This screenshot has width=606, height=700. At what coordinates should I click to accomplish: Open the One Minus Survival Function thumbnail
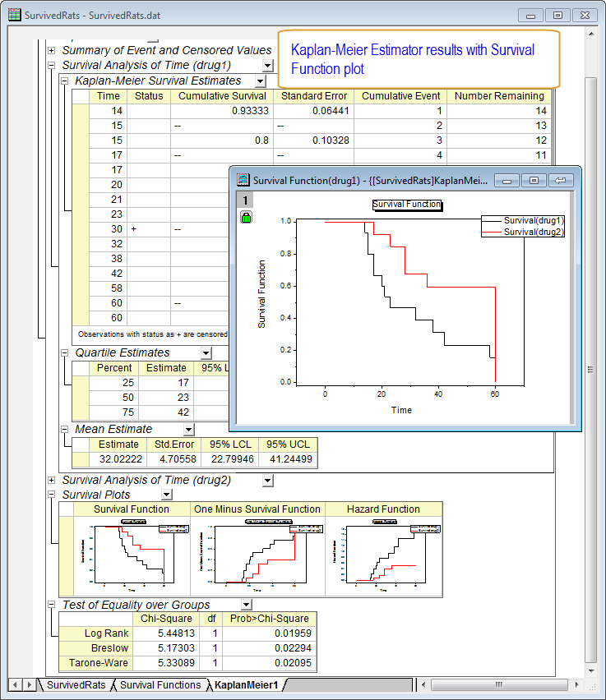click(257, 556)
